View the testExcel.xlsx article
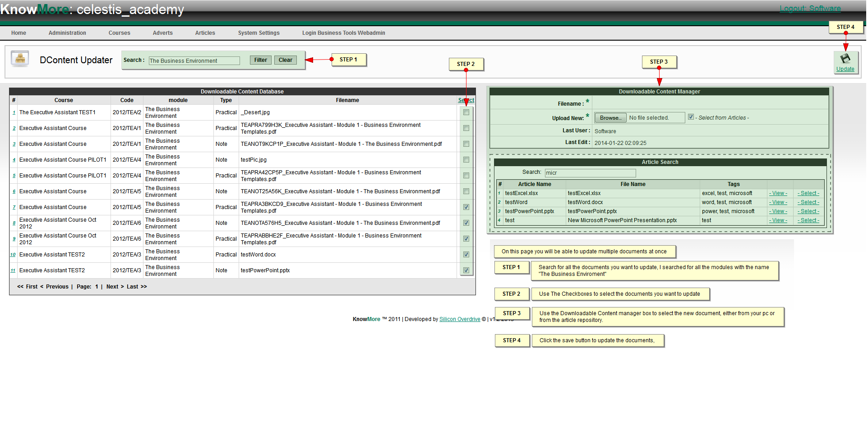This screenshot has height=447, width=868. pyautogui.click(x=778, y=193)
